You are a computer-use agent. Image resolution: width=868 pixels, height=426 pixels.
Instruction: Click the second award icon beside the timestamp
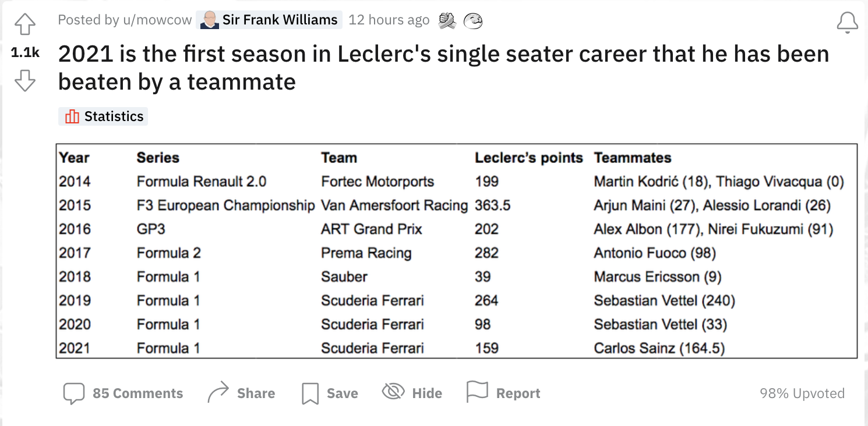point(473,21)
